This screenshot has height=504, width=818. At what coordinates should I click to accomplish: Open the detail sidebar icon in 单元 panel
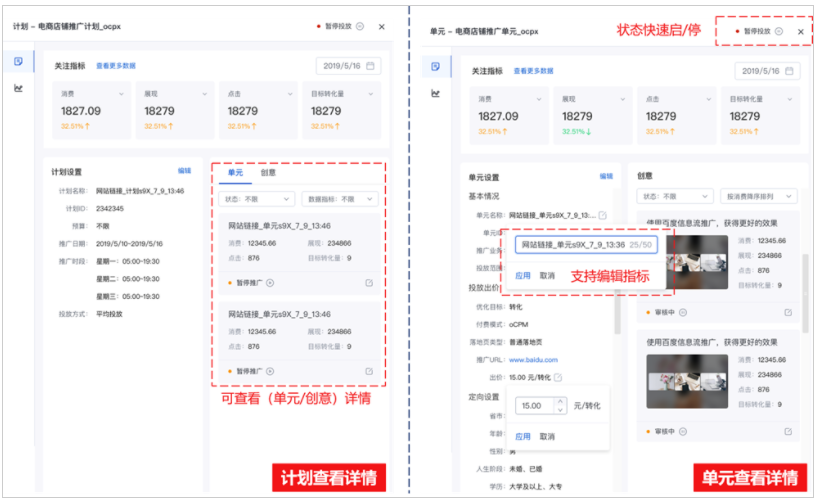pyautogui.click(x=436, y=67)
